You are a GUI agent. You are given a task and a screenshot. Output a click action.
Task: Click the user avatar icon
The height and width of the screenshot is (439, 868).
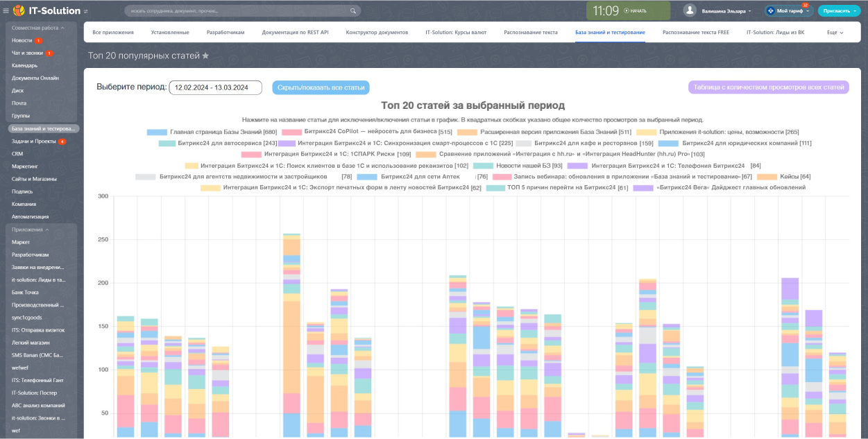(690, 10)
